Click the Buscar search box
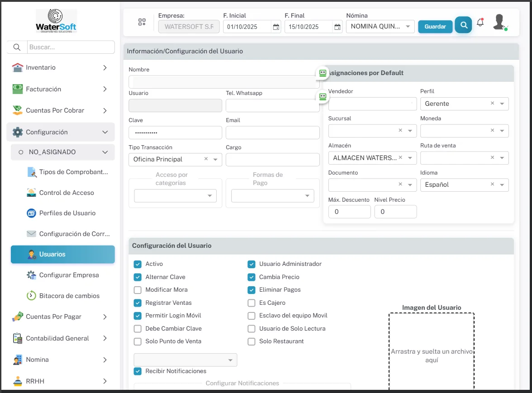 pos(71,47)
